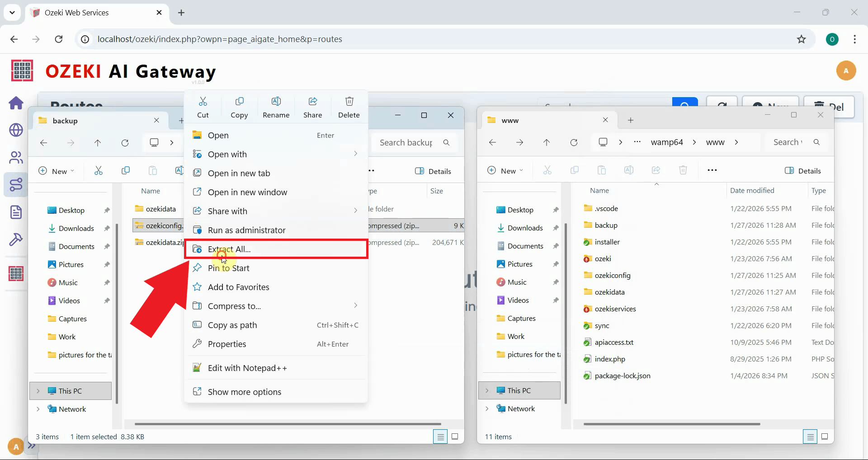Click the globe icon in Ozeki sidebar
This screenshot has height=460, width=868.
[16, 130]
